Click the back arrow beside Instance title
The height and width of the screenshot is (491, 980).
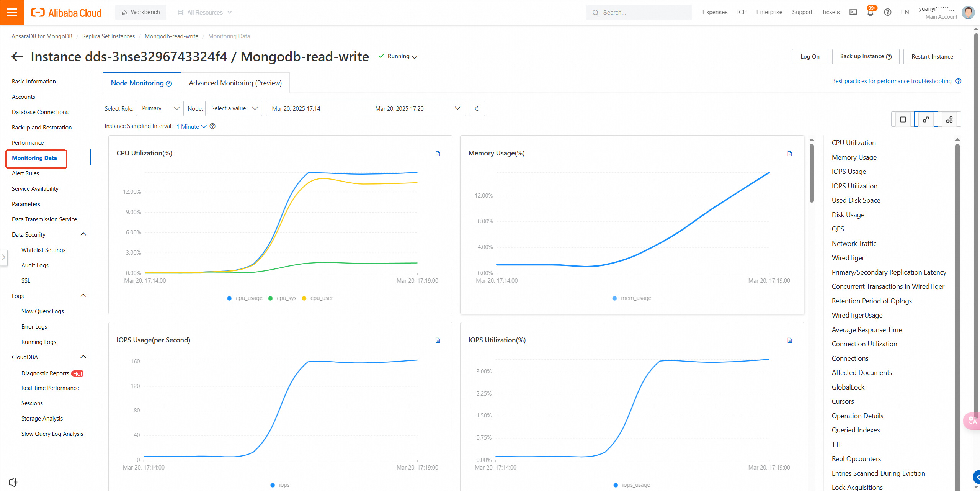click(17, 57)
